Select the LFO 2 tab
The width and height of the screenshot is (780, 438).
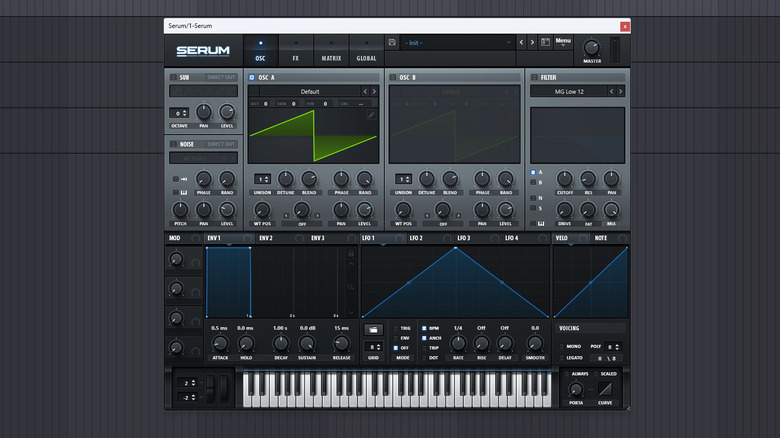click(x=415, y=238)
